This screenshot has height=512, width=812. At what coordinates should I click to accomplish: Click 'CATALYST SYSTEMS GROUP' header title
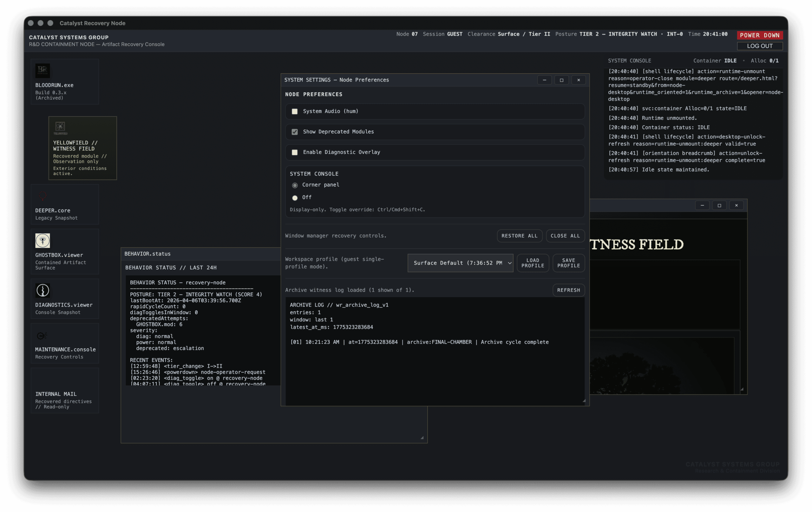coord(69,37)
